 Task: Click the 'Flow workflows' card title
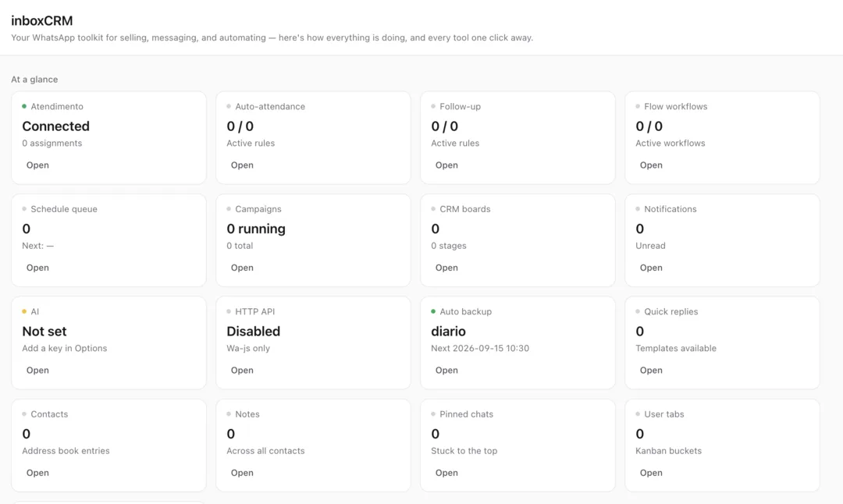click(x=676, y=106)
